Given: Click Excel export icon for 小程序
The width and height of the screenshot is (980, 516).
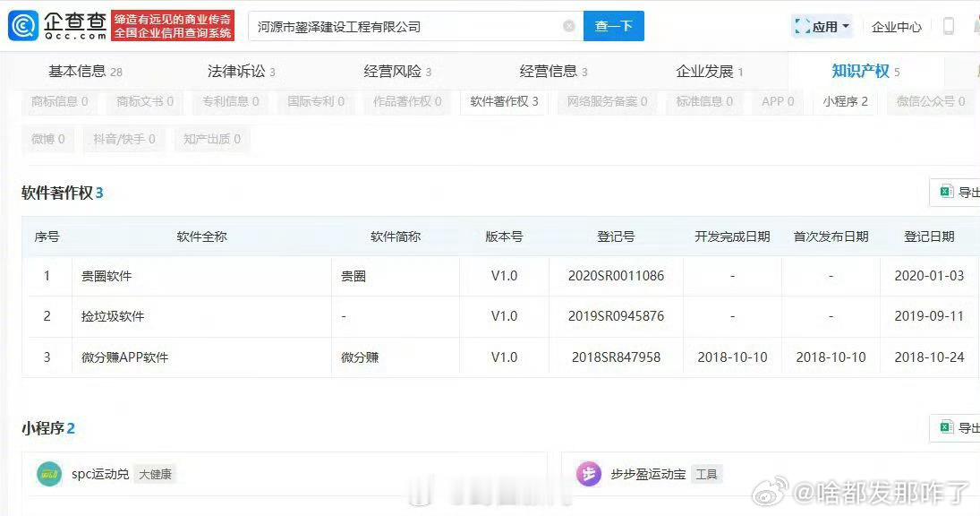Looking at the screenshot, I should pyautogui.click(x=947, y=427).
